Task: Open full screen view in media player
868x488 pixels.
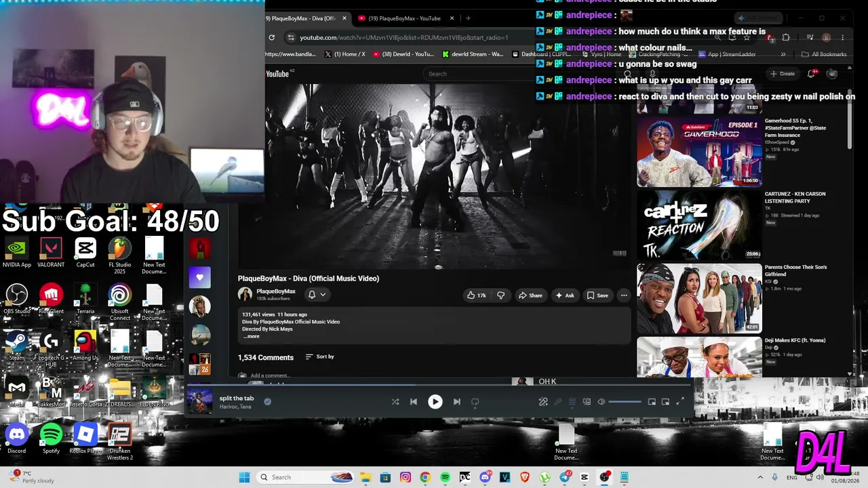Action: click(x=680, y=402)
